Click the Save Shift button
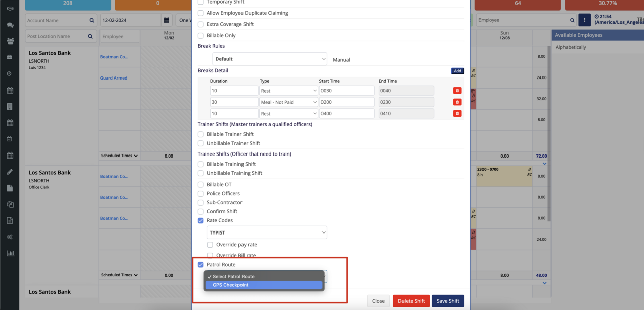 pos(448,301)
